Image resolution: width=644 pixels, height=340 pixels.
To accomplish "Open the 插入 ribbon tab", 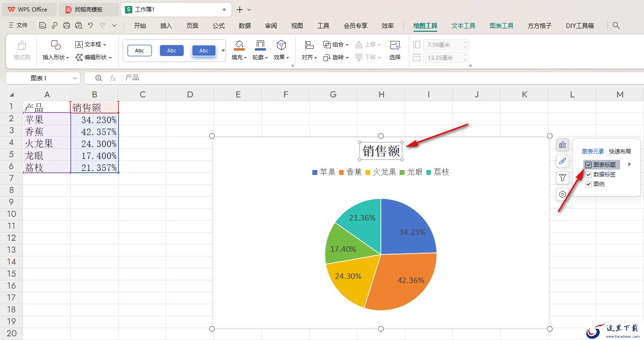I will point(166,26).
